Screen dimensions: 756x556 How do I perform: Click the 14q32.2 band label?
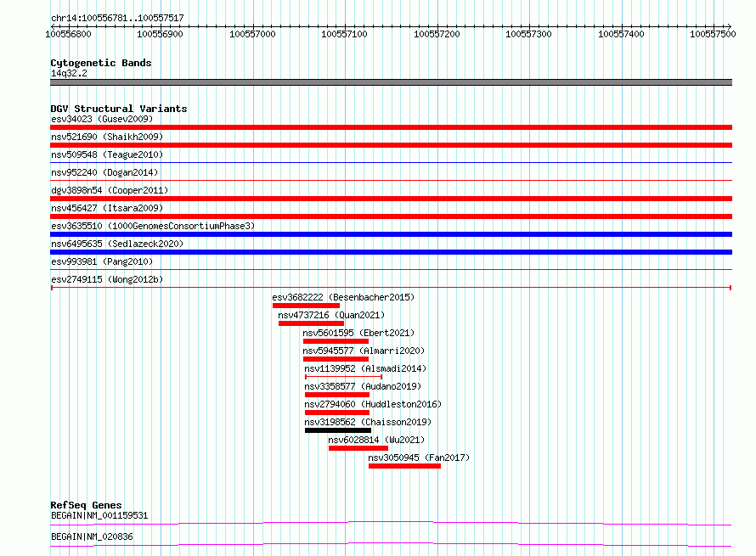(x=69, y=73)
